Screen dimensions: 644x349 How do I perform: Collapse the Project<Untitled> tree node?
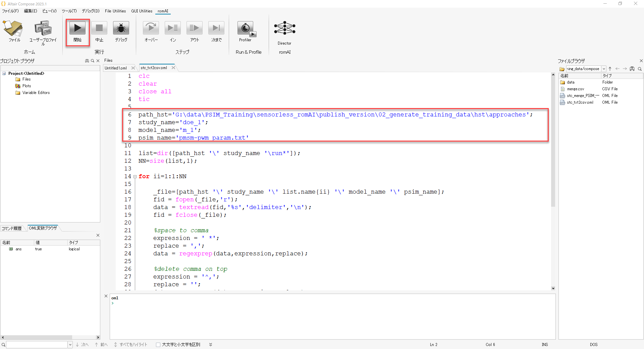4,73
